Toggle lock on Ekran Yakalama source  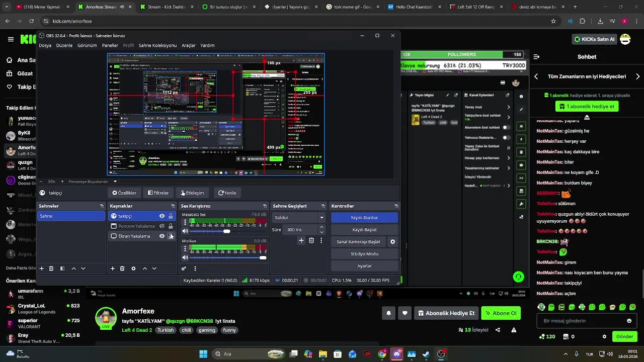[x=171, y=236]
